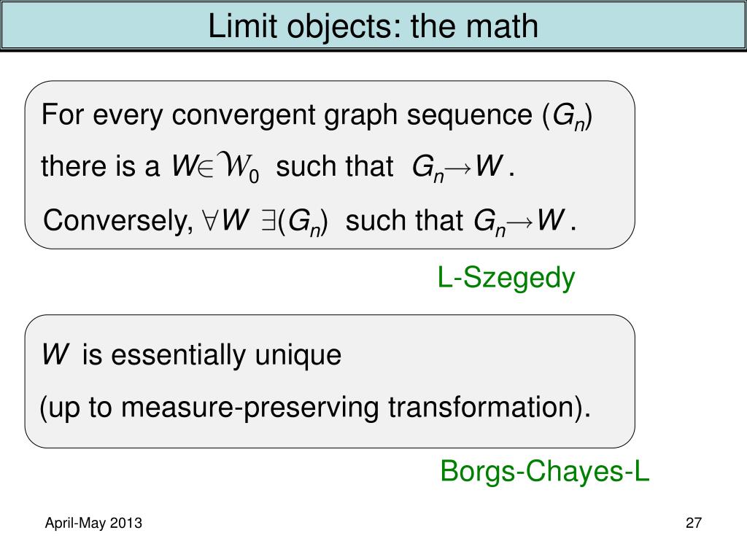Click the 'L-Szegedy' green attribution
747x560 pixels.
(506, 278)
